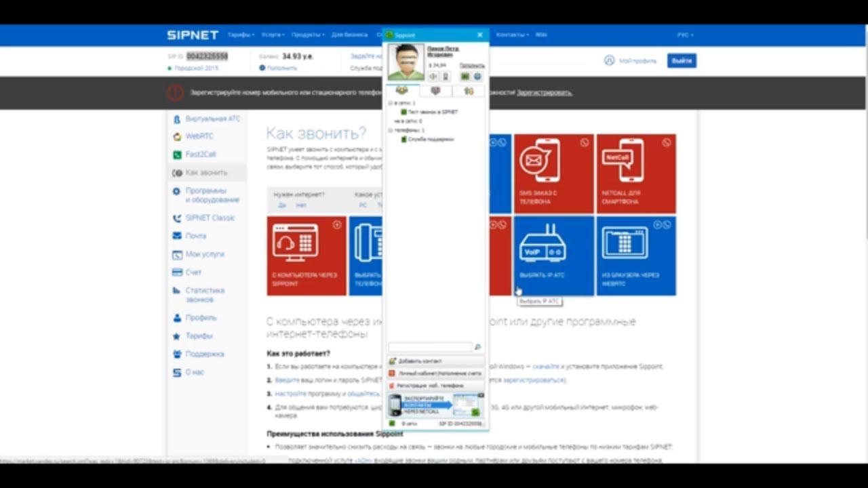Open the third tab in Sippoint
This screenshot has height=488, width=868.
pyautogui.click(x=469, y=91)
